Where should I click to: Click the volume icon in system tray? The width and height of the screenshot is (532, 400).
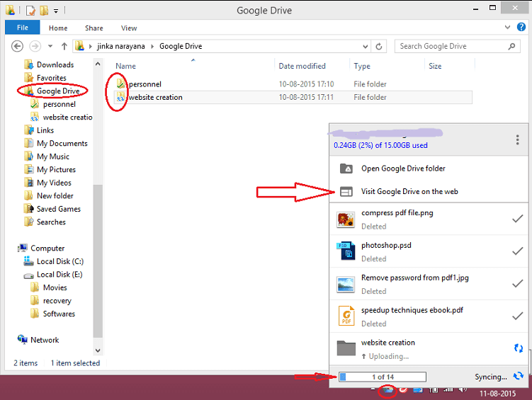[463, 390]
